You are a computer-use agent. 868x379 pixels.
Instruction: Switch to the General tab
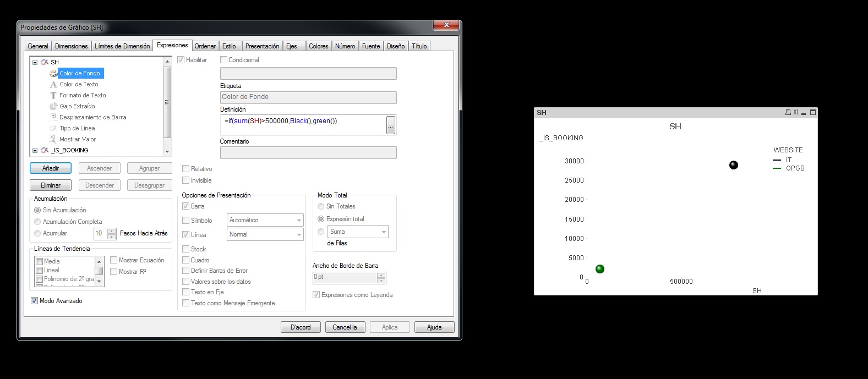(x=38, y=46)
